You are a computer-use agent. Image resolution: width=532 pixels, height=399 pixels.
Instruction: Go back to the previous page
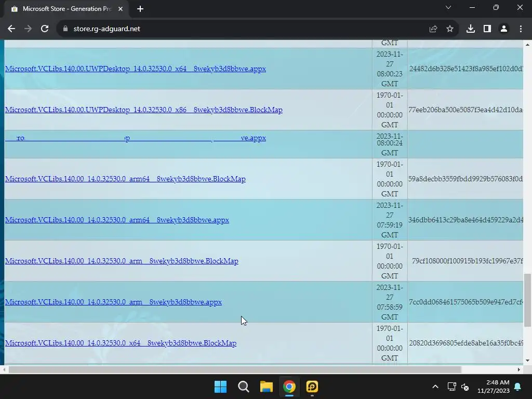point(11,29)
